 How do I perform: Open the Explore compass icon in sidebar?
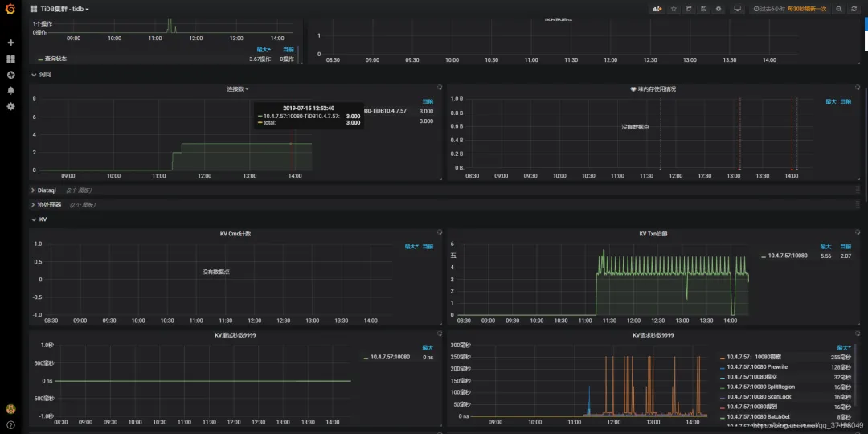pyautogui.click(x=10, y=75)
